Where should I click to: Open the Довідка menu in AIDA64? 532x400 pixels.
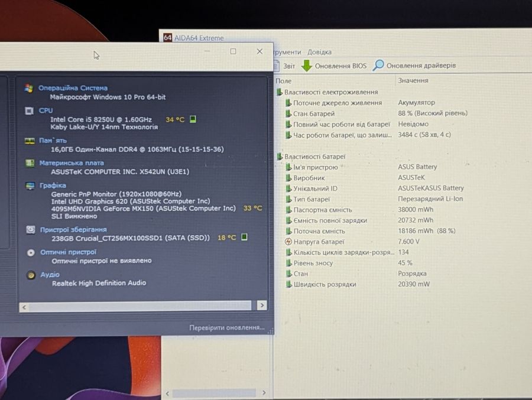(319, 52)
